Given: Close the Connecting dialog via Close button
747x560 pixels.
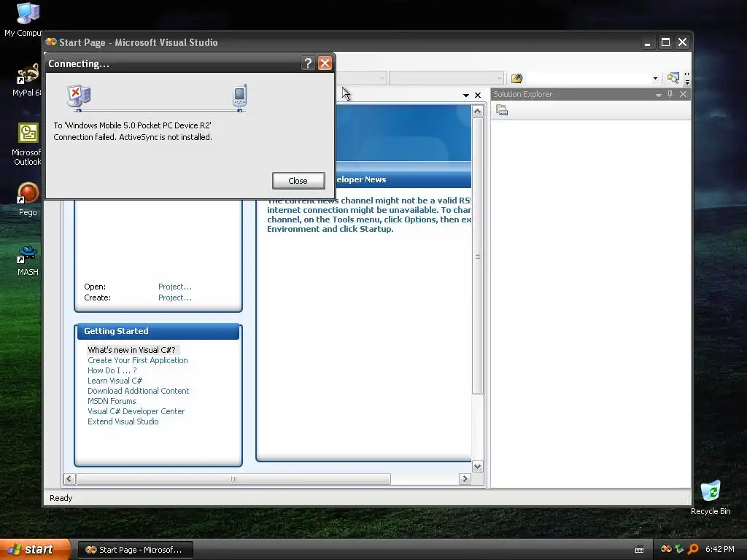Looking at the screenshot, I should (298, 181).
